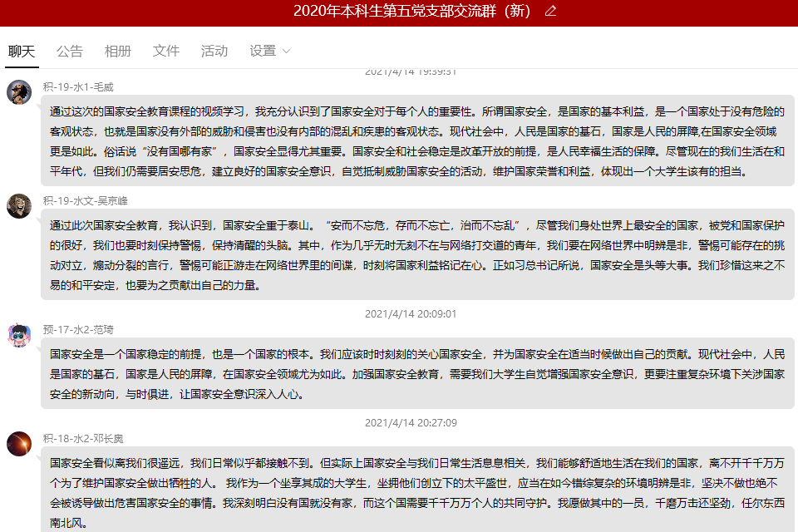Click timestamp 2021/4/14 20:09:01

(411, 314)
